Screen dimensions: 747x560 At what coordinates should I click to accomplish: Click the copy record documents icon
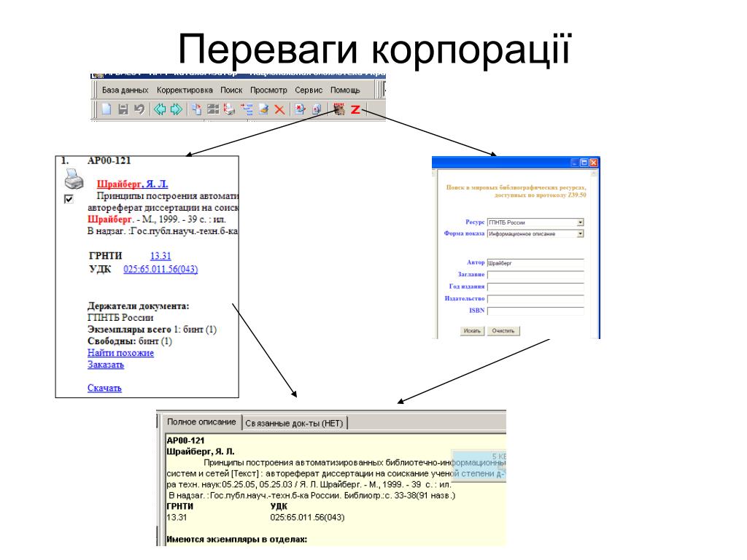[196, 109]
